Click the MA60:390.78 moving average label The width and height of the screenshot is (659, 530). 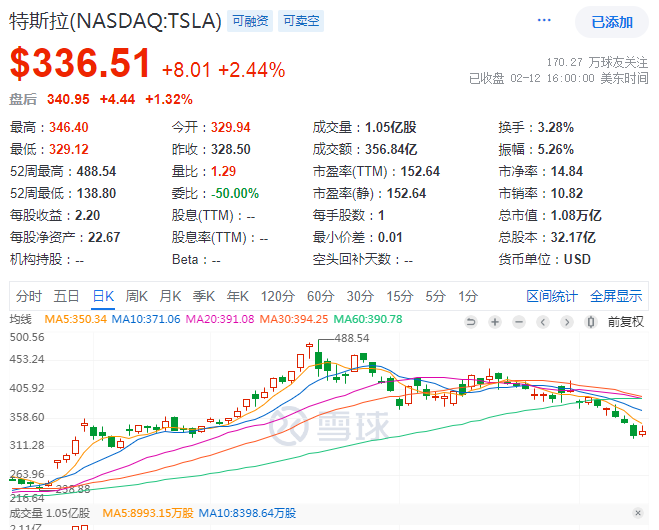(368, 319)
